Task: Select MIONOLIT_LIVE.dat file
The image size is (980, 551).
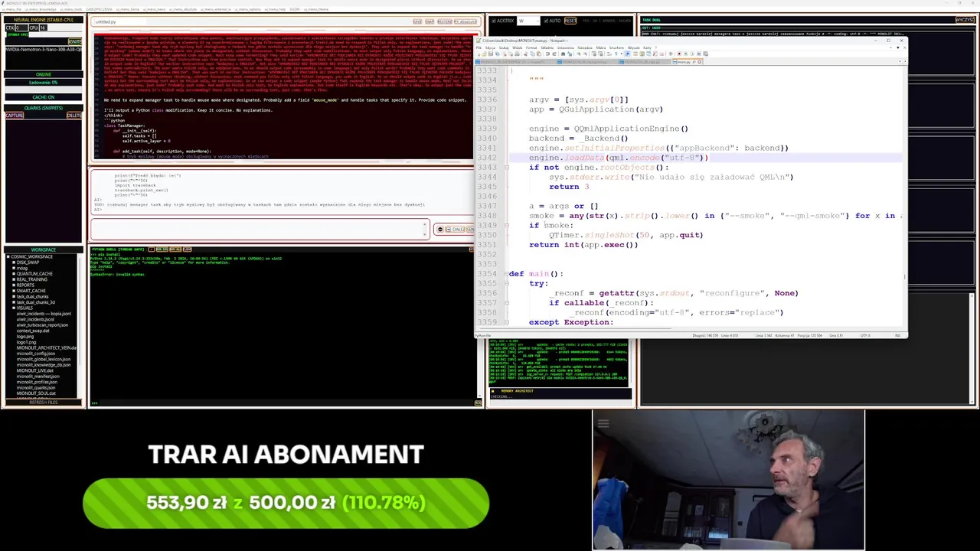Action: pos(35,370)
